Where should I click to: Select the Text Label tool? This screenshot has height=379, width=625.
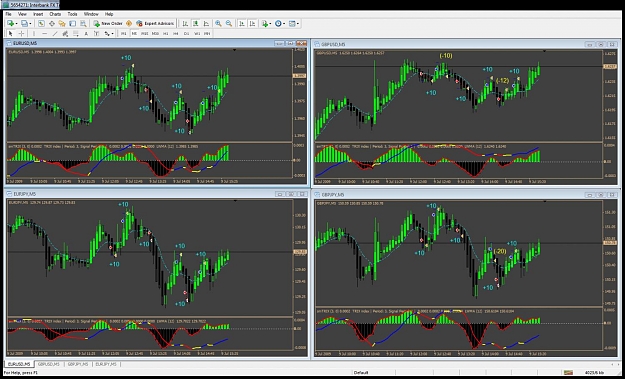point(96,34)
